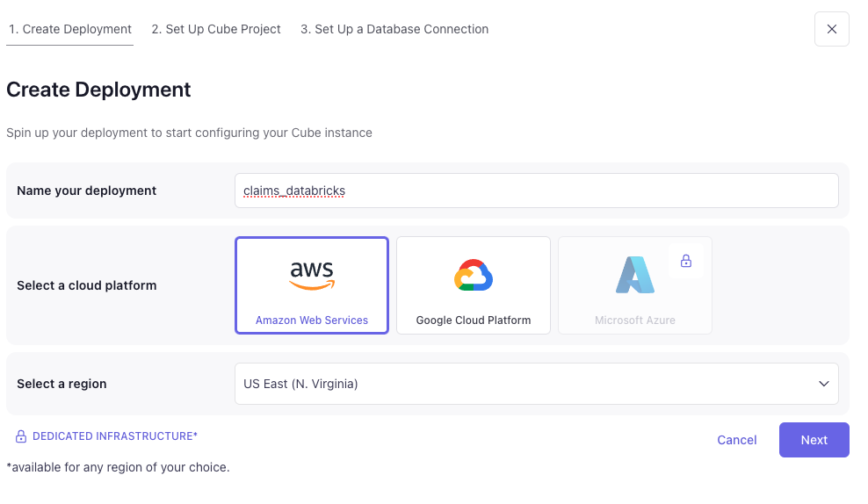This screenshot has width=868, height=504.
Task: Focus the deployment name field containing claims_databricks
Action: (x=537, y=191)
